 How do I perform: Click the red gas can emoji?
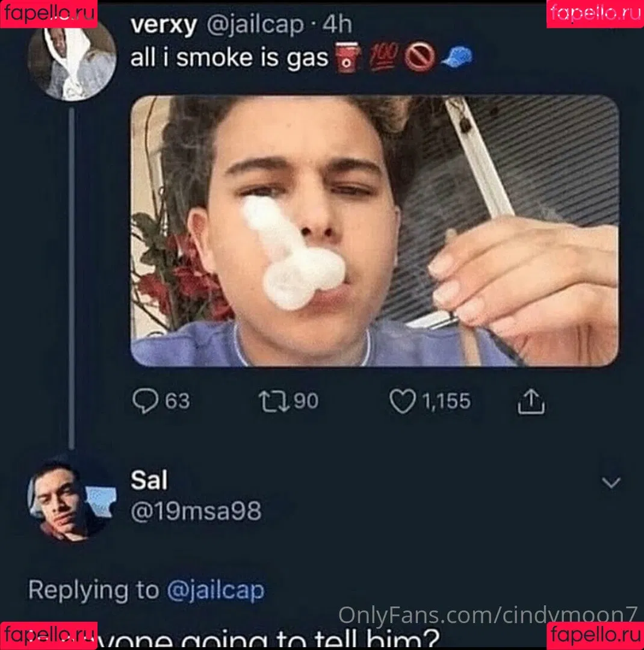pos(347,57)
